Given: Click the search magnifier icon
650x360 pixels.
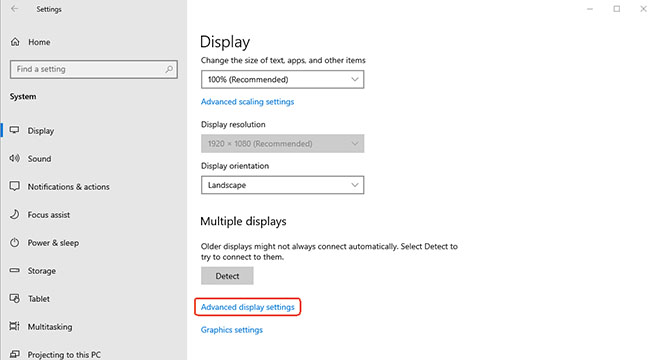Looking at the screenshot, I should tap(169, 69).
